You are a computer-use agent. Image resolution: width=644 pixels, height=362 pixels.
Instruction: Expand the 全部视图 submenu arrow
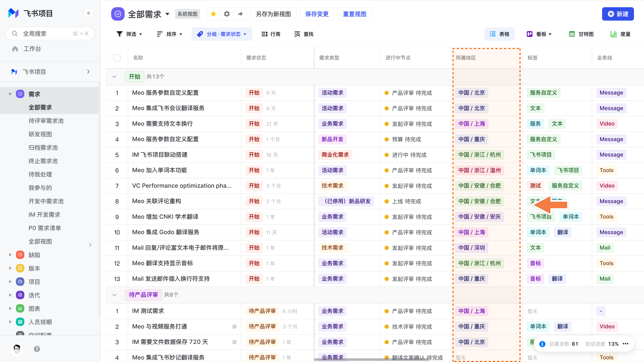tap(90, 245)
